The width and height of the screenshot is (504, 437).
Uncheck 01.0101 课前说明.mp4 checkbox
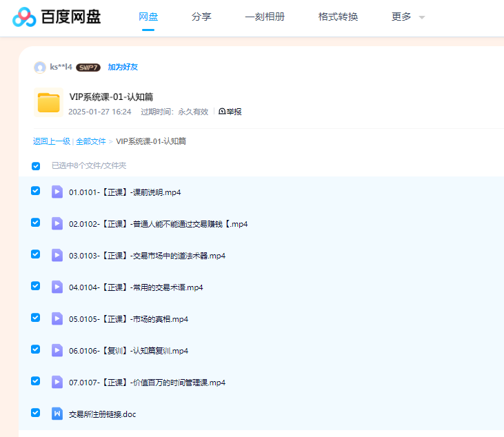point(35,191)
